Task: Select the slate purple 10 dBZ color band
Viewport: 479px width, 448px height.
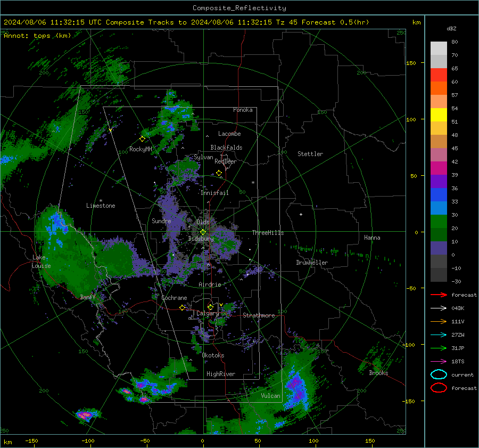Action: pyautogui.click(x=439, y=248)
